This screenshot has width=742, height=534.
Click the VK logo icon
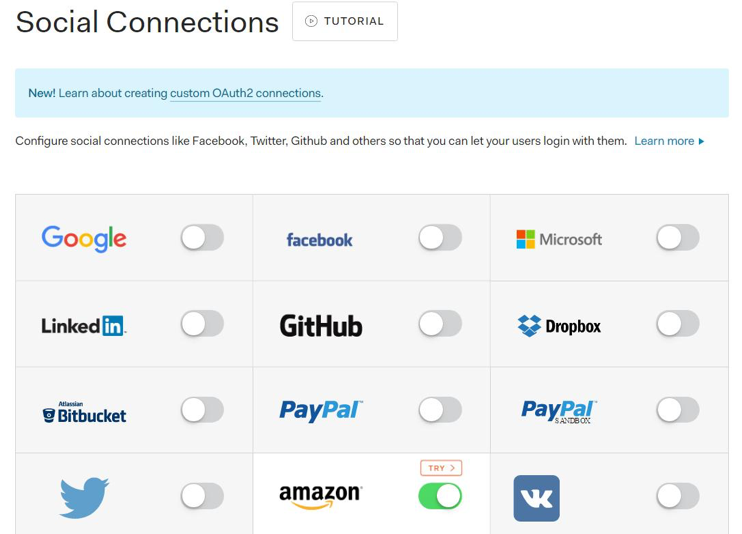(x=536, y=498)
